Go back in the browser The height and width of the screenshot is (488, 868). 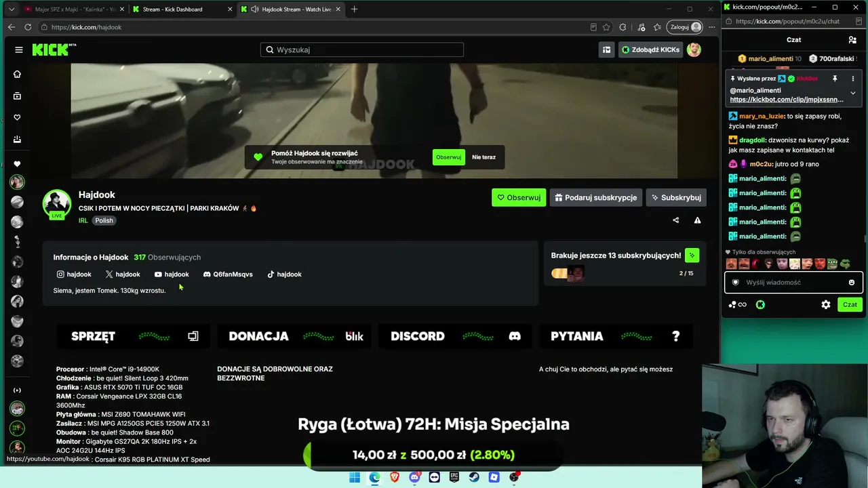(12, 27)
